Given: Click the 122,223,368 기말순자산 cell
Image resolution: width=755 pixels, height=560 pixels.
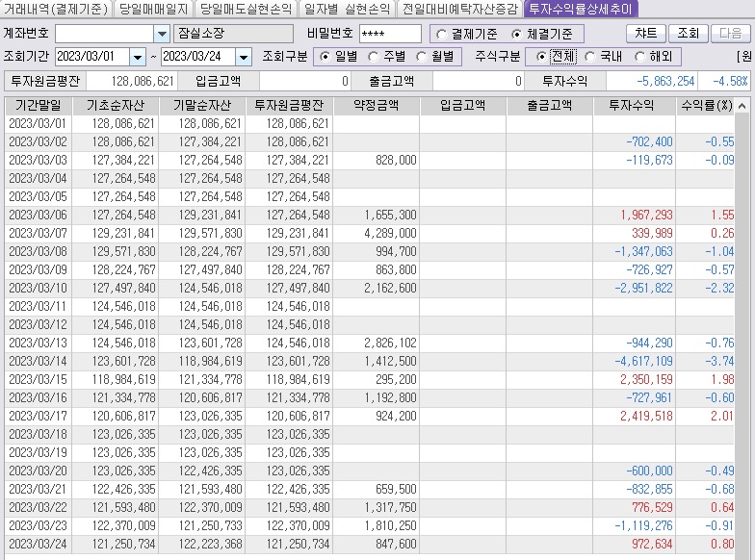Looking at the screenshot, I should [202, 545].
